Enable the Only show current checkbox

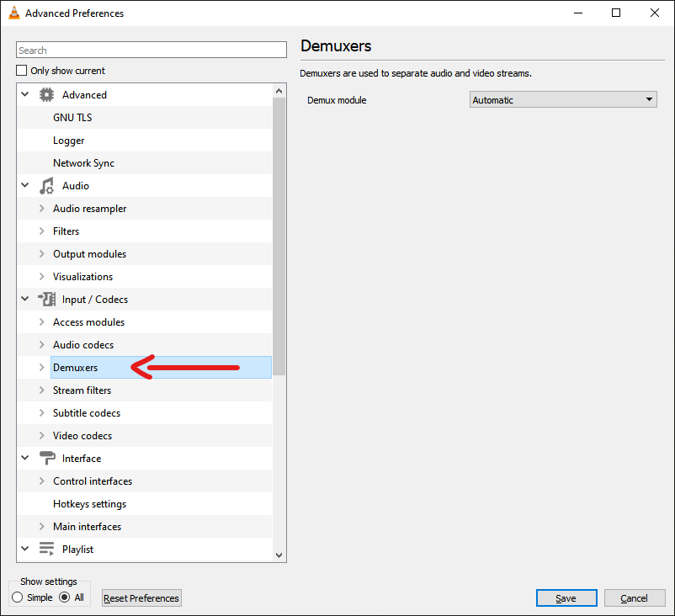pos(23,71)
